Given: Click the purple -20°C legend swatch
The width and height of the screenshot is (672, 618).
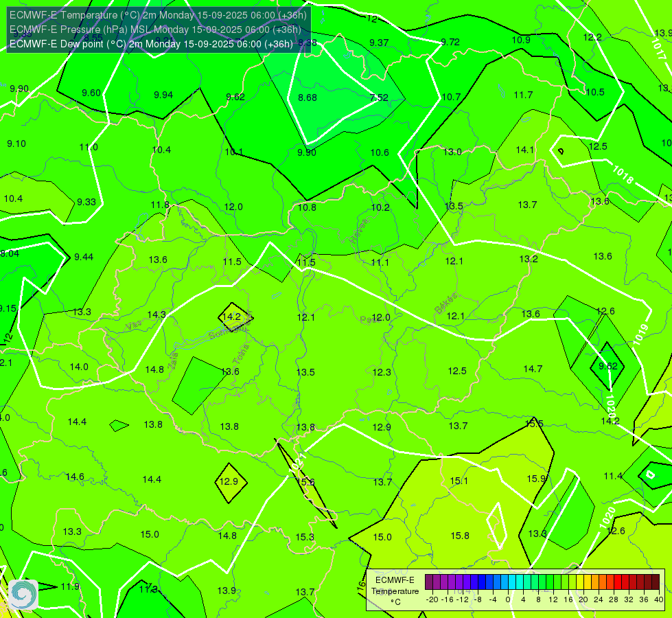Looking at the screenshot, I should point(429,582).
